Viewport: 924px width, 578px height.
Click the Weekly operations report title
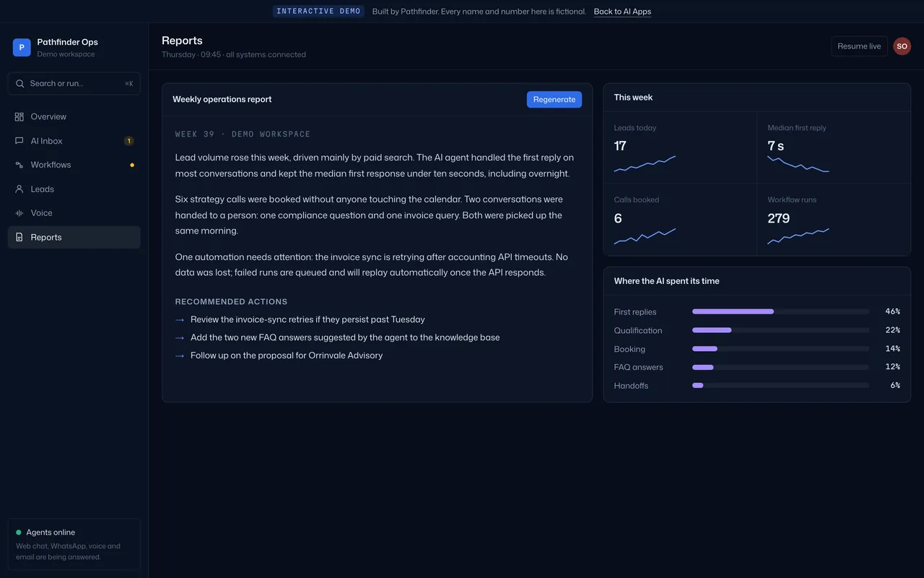[222, 100]
